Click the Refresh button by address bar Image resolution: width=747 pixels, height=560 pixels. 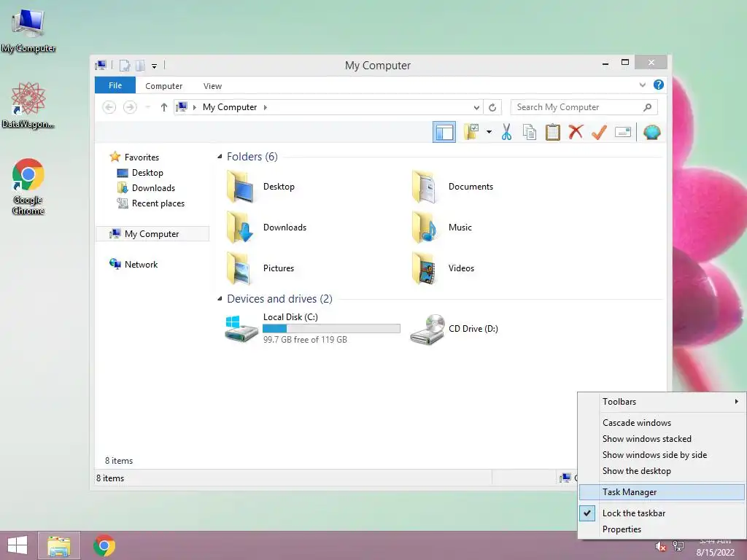pos(492,107)
